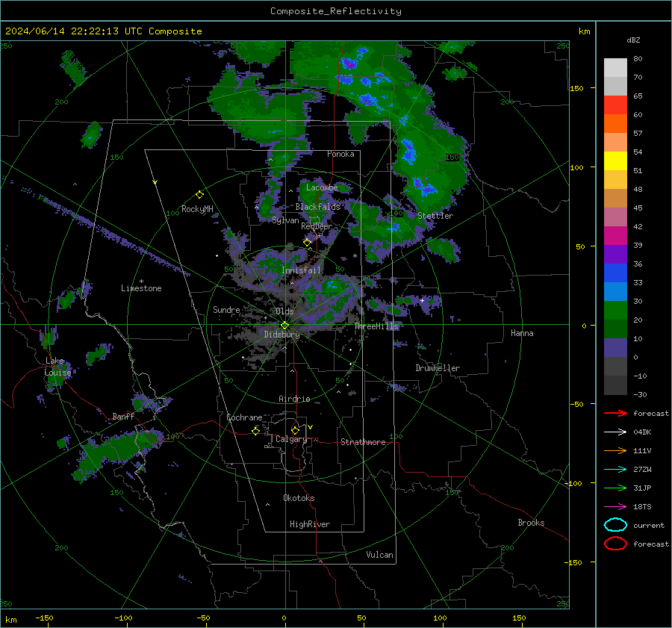This screenshot has width=672, height=628.
Task: Select the Vulcan label
Action: pyautogui.click(x=379, y=555)
